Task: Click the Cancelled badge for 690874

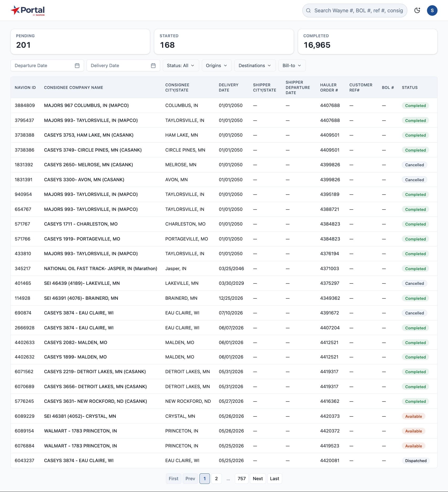Action: pyautogui.click(x=414, y=313)
